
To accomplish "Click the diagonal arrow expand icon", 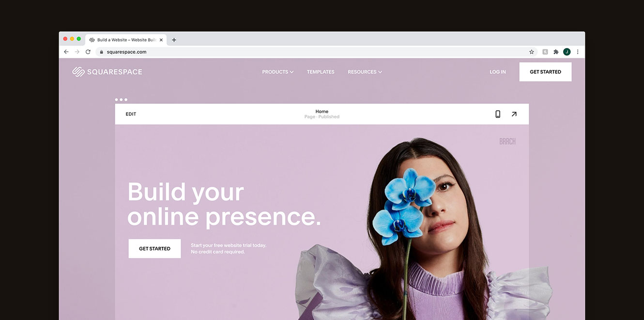I will click(514, 114).
